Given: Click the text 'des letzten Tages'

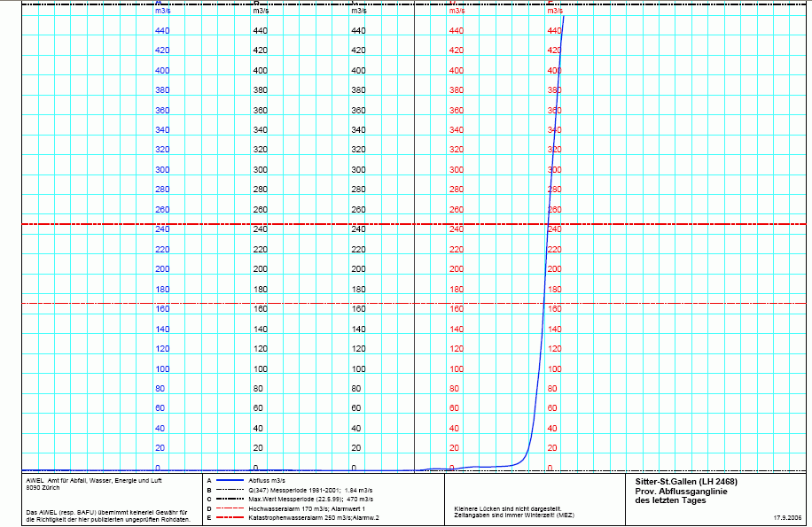Looking at the screenshot, I should (x=670, y=500).
